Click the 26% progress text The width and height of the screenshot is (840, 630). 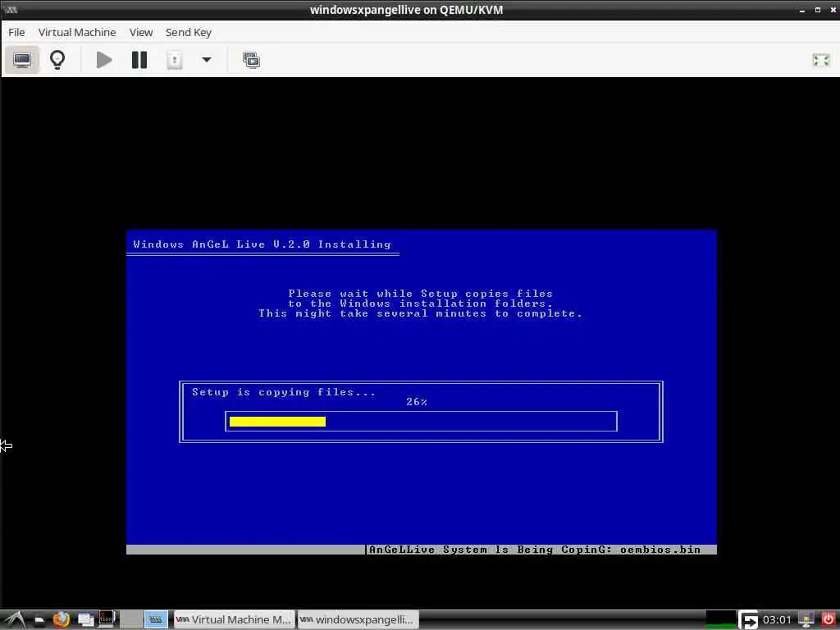tap(417, 402)
